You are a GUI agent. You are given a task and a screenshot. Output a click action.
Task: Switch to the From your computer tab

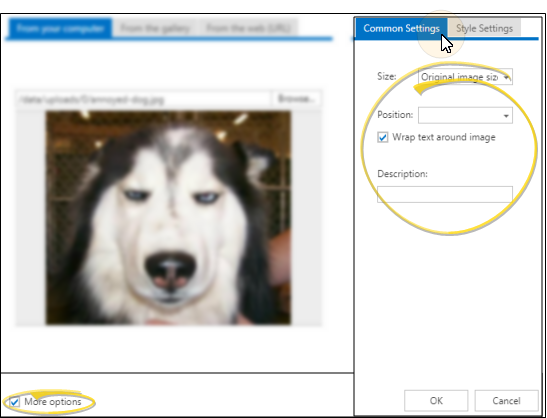(x=60, y=28)
